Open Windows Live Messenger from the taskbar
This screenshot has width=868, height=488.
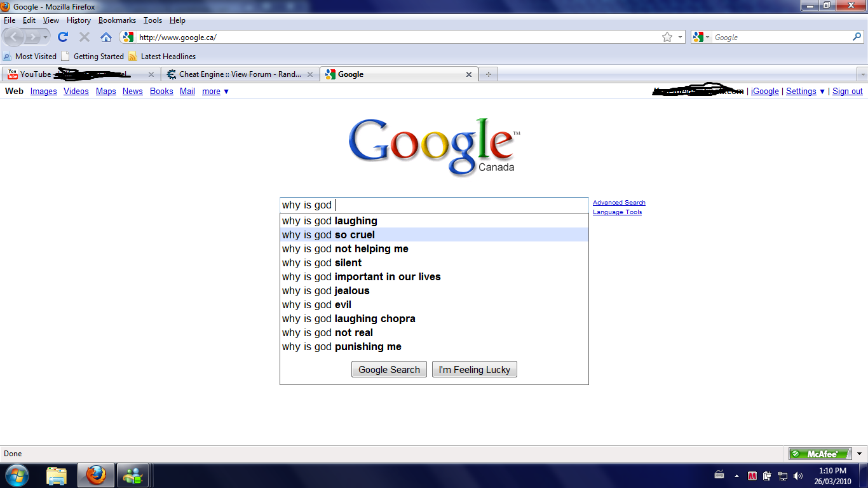point(134,475)
